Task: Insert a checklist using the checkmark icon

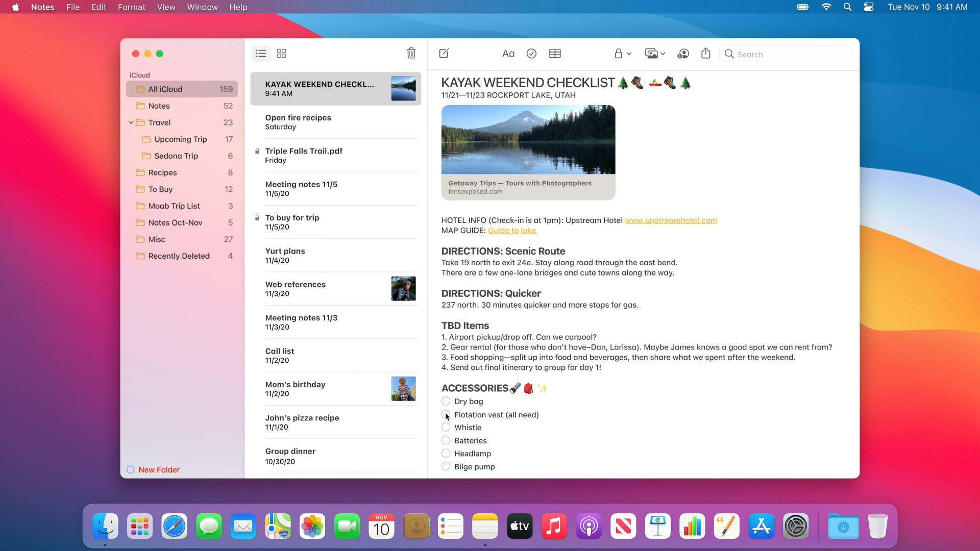Action: tap(531, 54)
